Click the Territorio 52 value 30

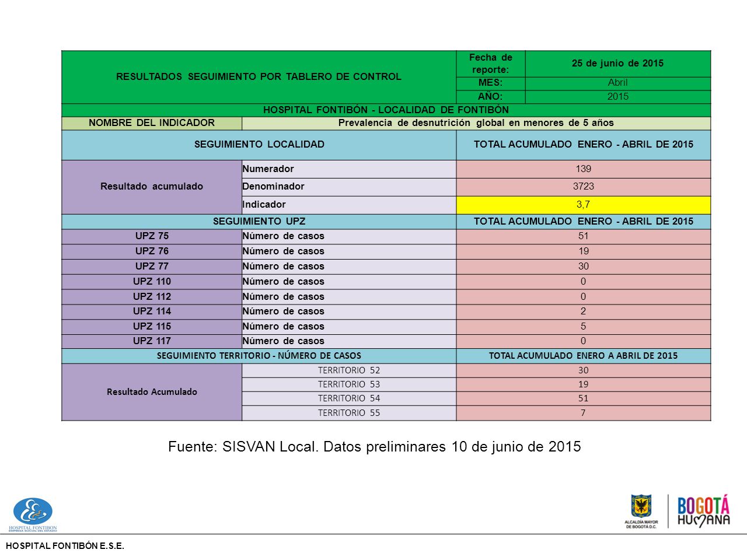coord(584,370)
